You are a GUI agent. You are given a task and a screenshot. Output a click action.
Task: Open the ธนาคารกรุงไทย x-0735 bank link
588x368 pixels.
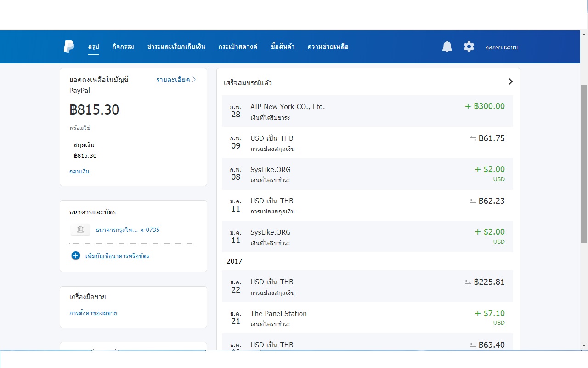tap(127, 230)
